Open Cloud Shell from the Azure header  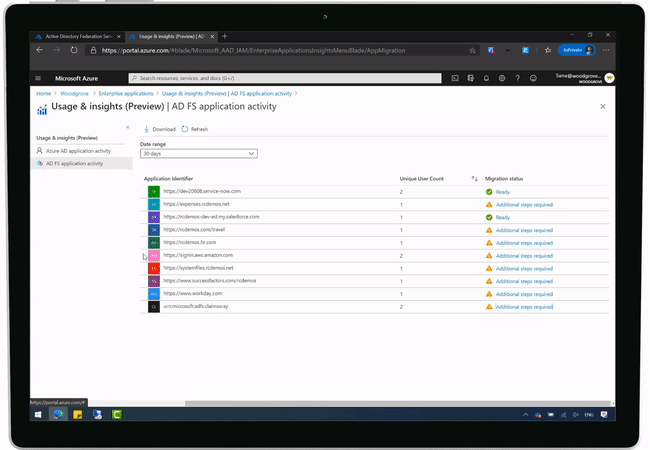coord(455,78)
